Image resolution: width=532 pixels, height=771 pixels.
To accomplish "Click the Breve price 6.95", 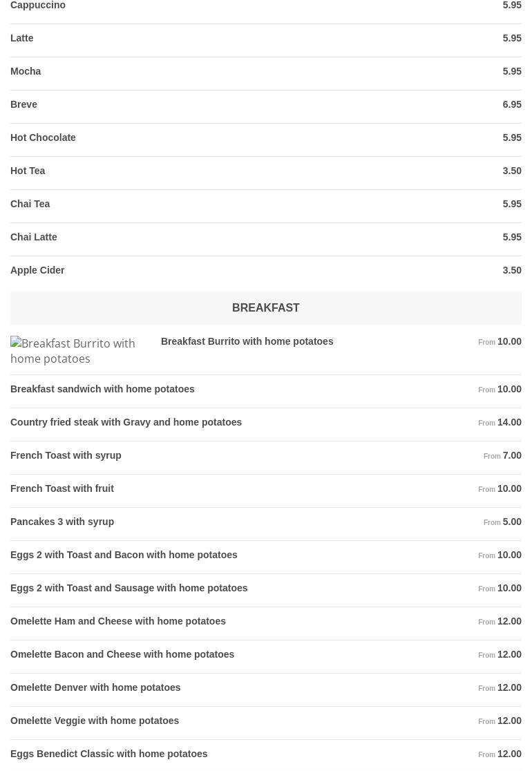I will coord(511,104).
